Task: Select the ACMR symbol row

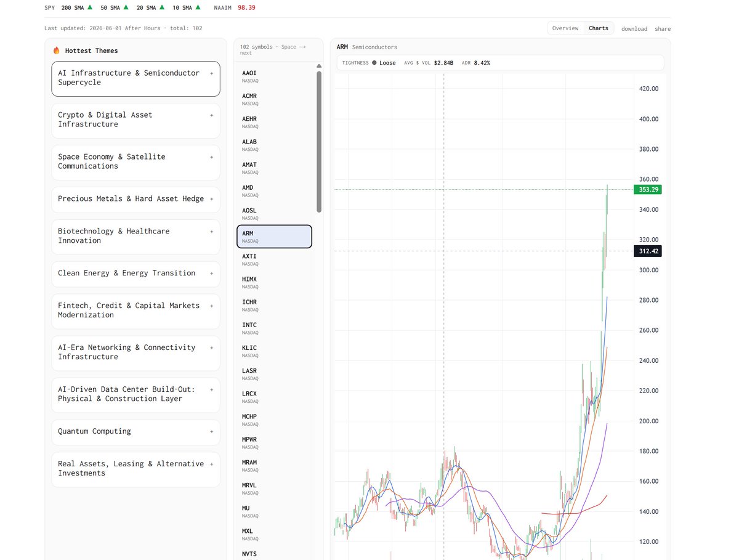Action: (x=275, y=99)
